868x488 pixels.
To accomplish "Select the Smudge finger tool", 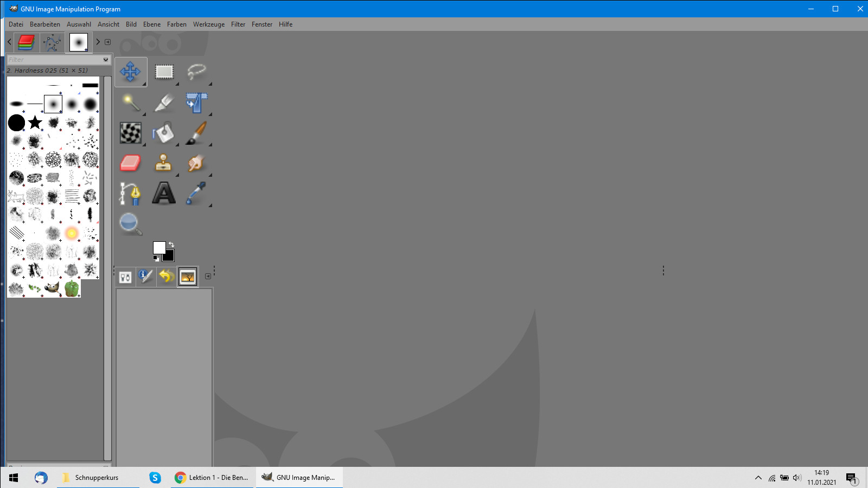I will (x=196, y=163).
